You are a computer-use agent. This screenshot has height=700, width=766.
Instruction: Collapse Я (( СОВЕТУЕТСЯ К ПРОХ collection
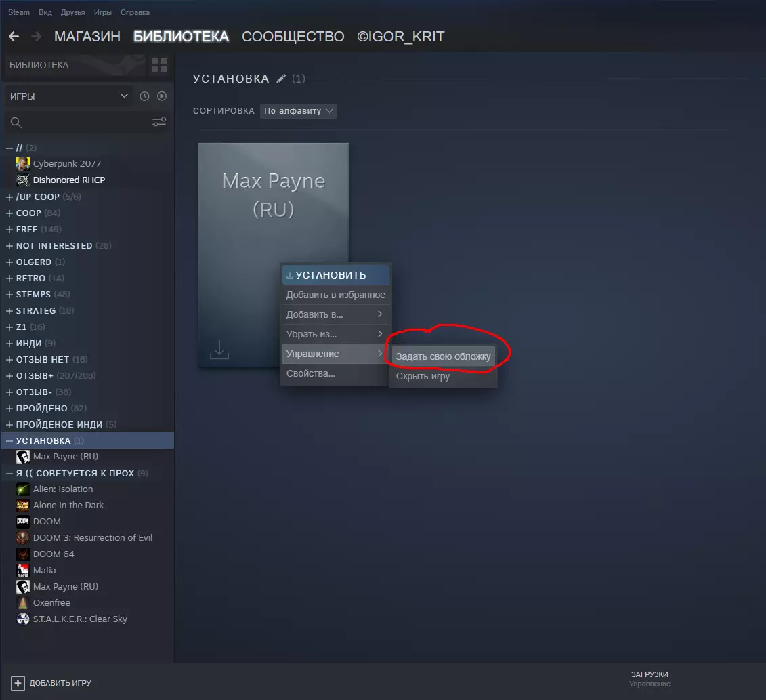click(x=9, y=473)
